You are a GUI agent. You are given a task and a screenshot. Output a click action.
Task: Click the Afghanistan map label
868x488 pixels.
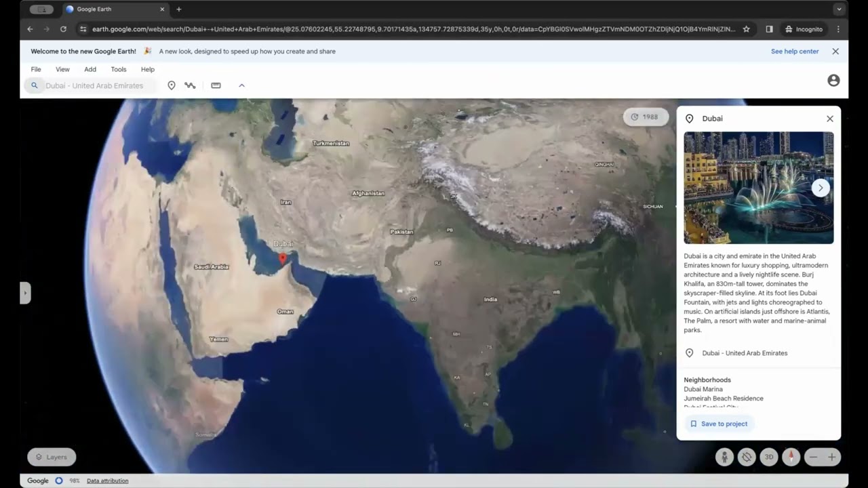[368, 193]
